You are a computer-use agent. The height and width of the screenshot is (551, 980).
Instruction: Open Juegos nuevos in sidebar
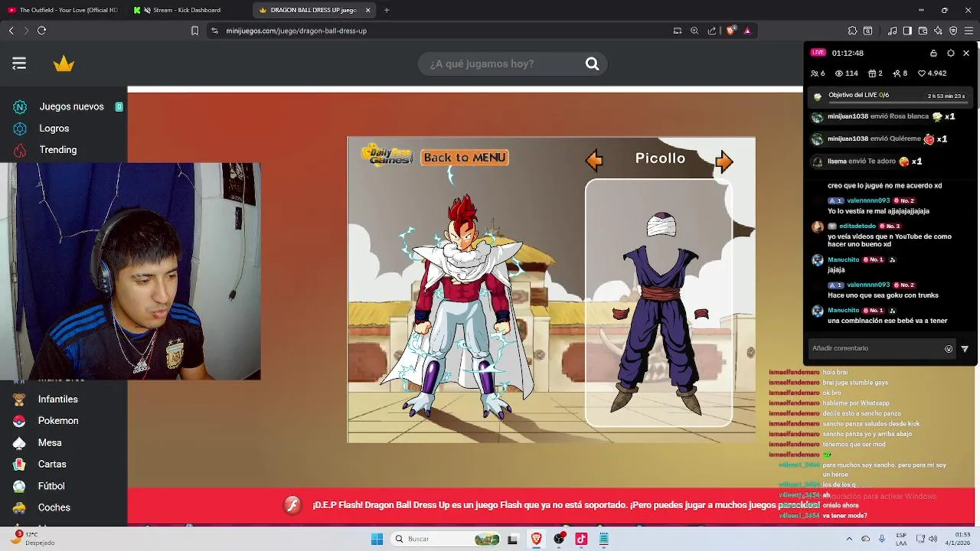point(71,106)
